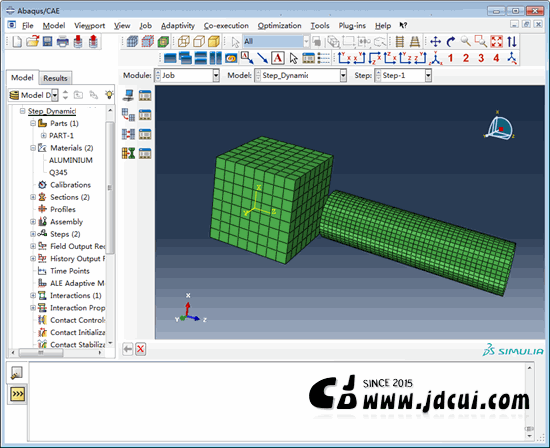
Task: Select the Rotate View tool
Action: pyautogui.click(x=451, y=42)
